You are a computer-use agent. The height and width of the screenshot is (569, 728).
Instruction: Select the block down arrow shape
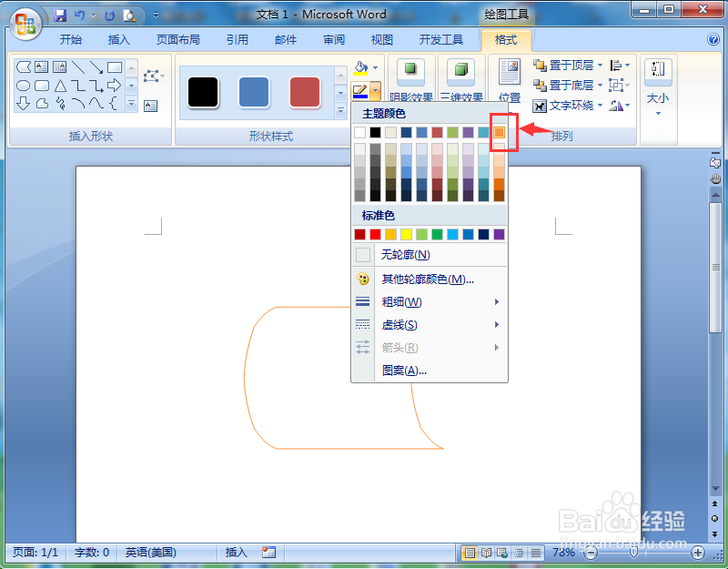tap(24, 103)
